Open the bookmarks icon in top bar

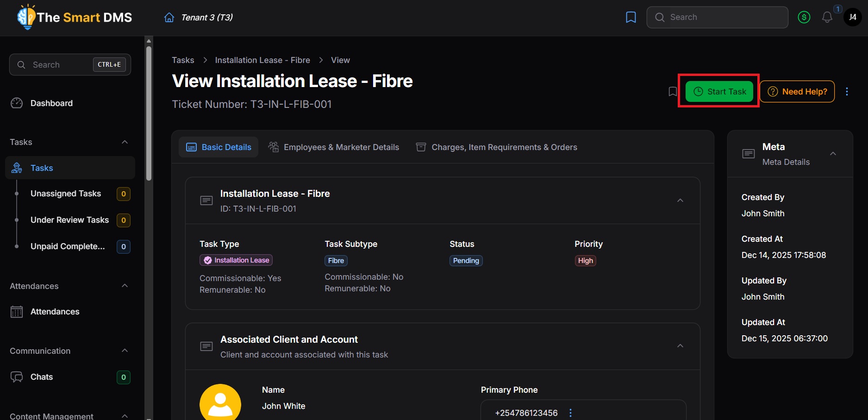click(631, 18)
